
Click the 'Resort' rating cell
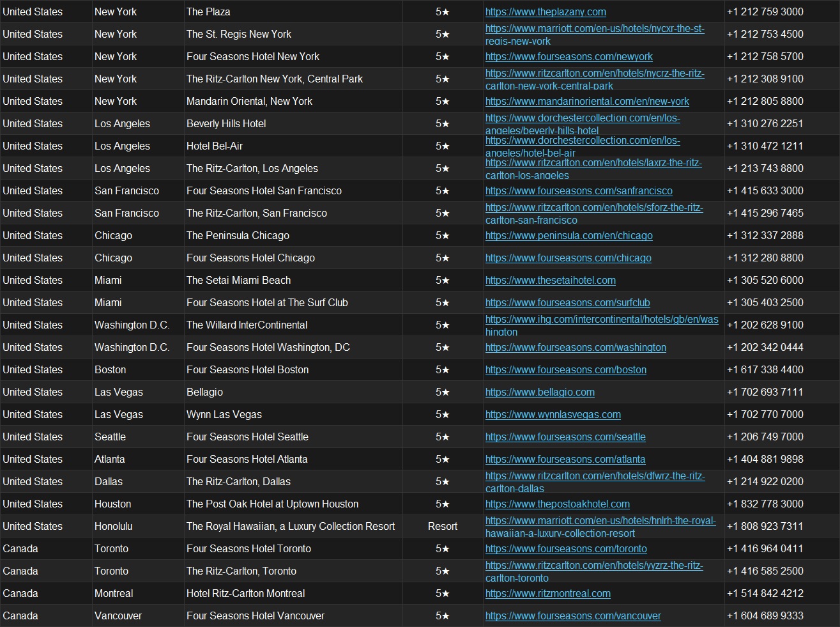pos(443,526)
